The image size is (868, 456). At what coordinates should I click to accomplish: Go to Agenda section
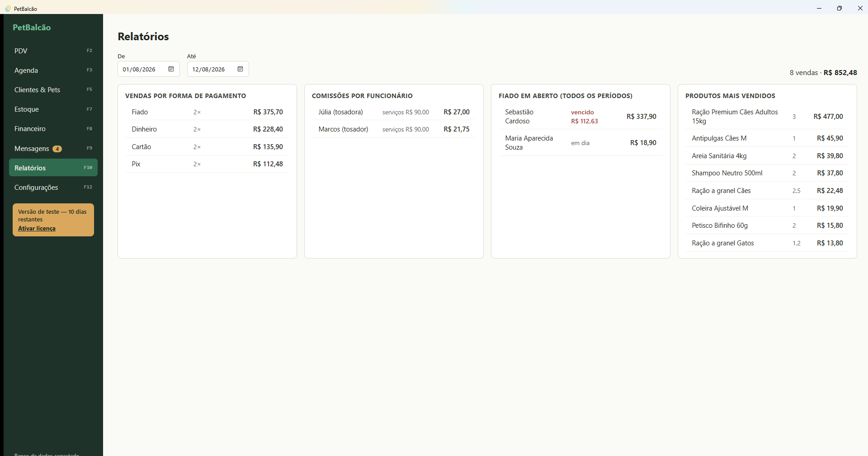coord(53,70)
